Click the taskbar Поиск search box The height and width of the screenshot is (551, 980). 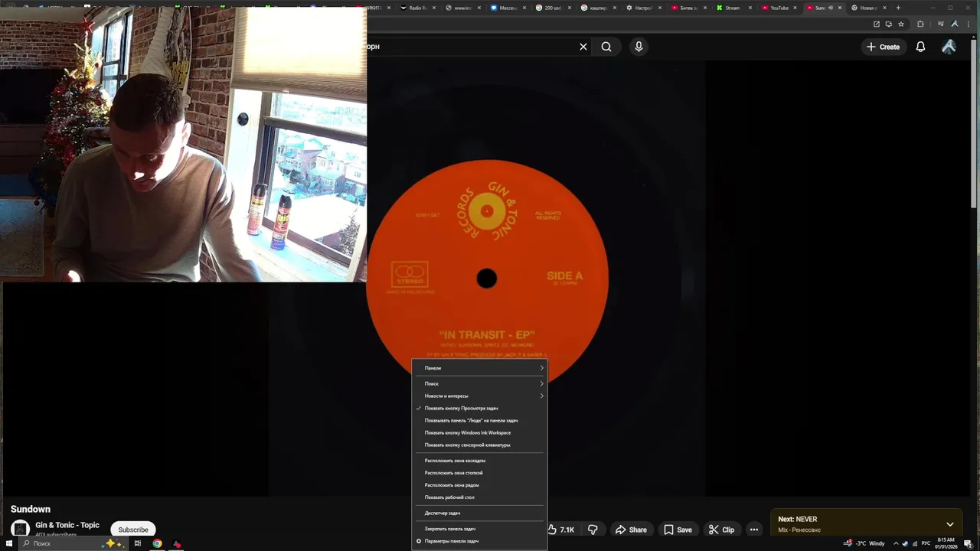tap(73, 543)
